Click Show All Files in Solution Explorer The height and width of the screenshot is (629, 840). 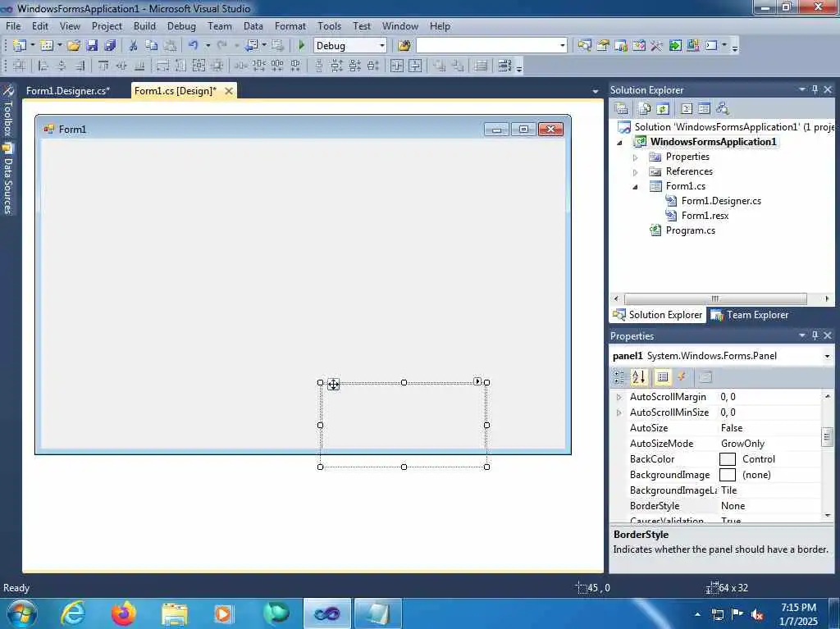pyautogui.click(x=645, y=109)
